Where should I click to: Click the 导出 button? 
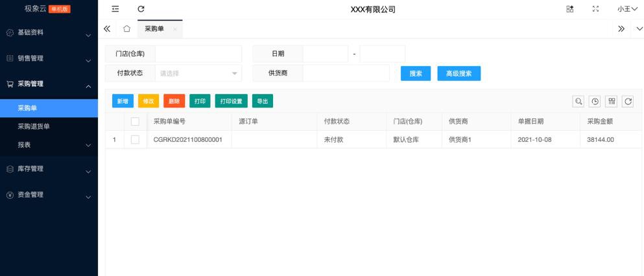coord(263,101)
